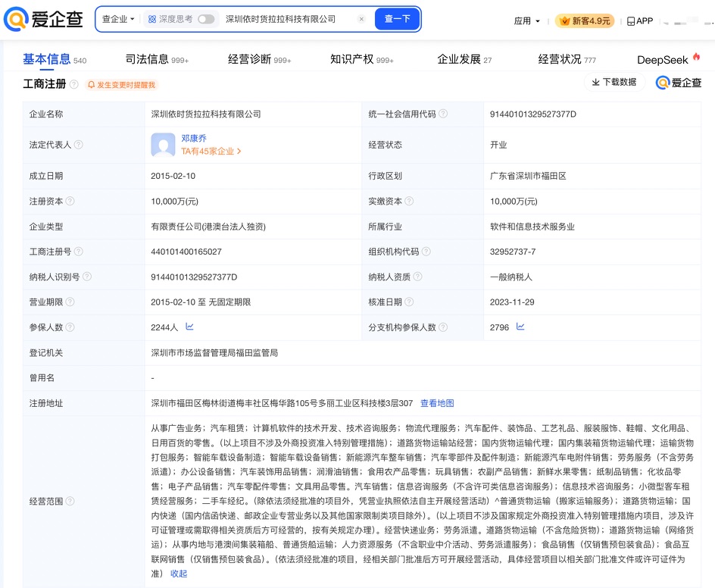Image resolution: width=715 pixels, height=588 pixels.
Task: Click the 爱企查 logo beside 下载数据
Action: coord(679,83)
